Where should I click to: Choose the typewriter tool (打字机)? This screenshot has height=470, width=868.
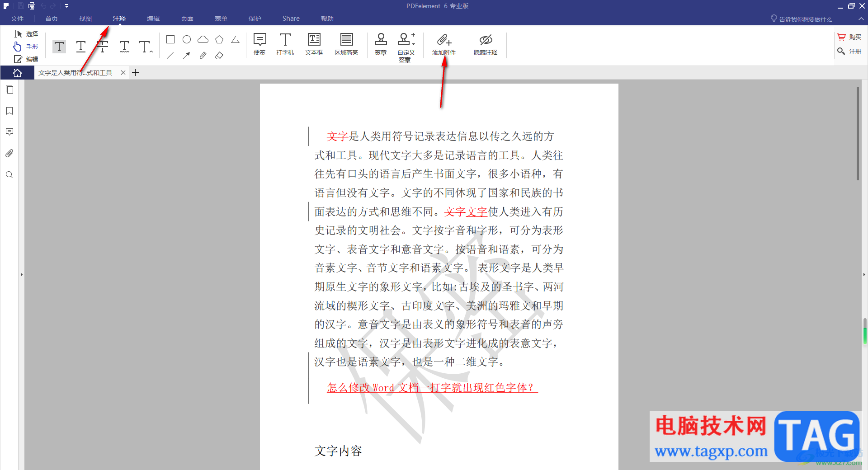click(x=285, y=44)
